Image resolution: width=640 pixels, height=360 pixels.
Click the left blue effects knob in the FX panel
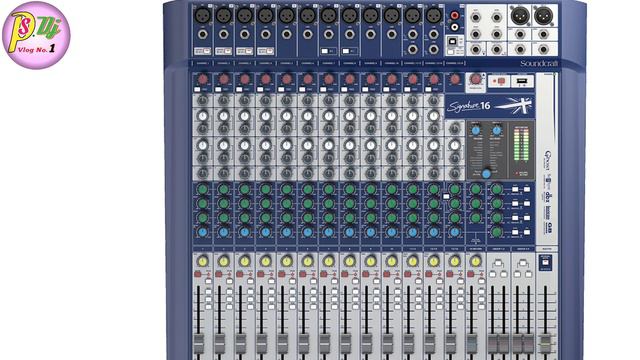tap(476, 131)
